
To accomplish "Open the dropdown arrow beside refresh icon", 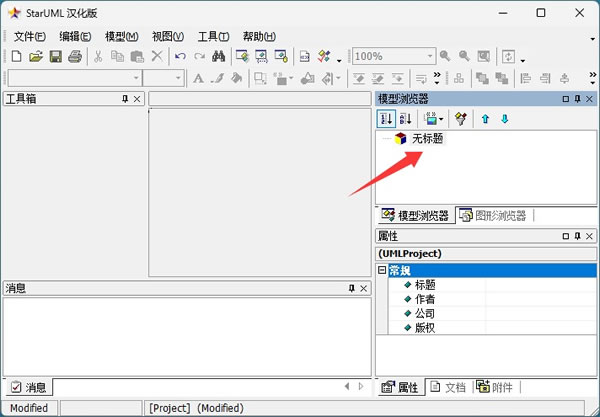I will pos(523,60).
